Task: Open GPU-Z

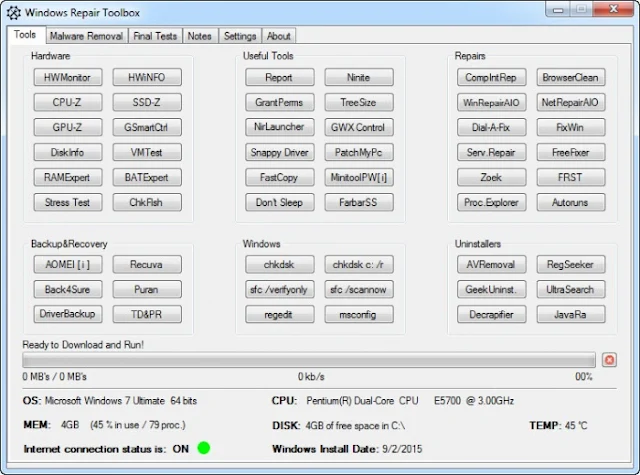Action: [68, 127]
